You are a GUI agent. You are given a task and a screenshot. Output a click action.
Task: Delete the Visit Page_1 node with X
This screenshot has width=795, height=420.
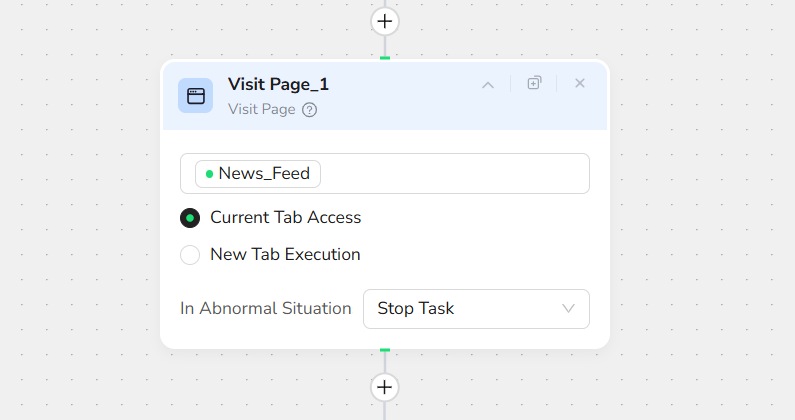pyautogui.click(x=580, y=83)
